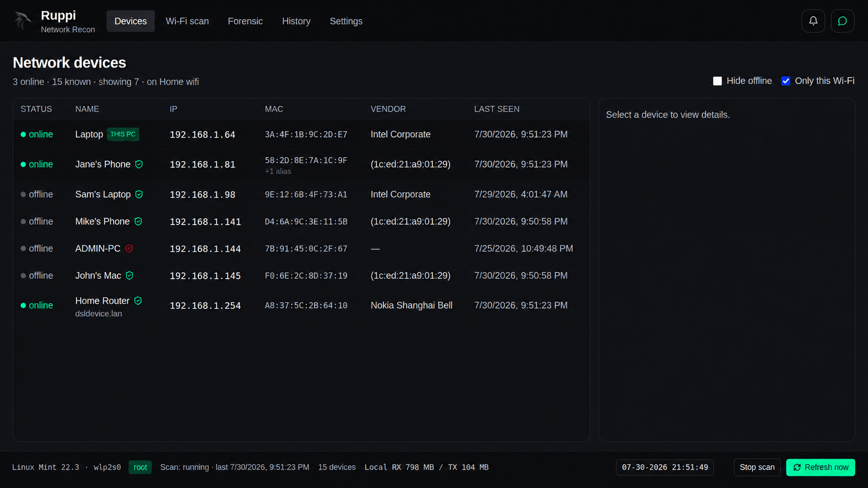
Task: Click the THIS PC badge on Laptop
Action: pyautogui.click(x=123, y=134)
